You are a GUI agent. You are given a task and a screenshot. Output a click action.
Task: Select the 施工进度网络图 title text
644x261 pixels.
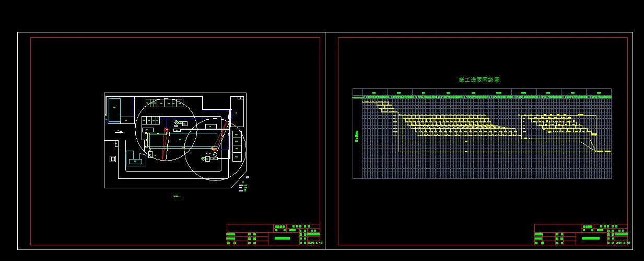click(x=479, y=80)
